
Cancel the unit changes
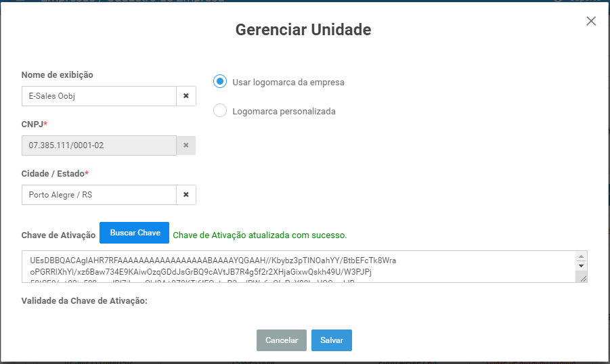point(281,340)
